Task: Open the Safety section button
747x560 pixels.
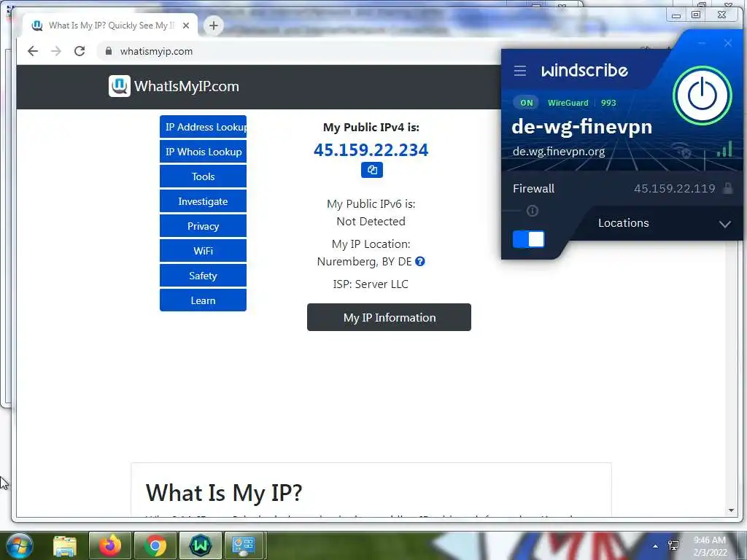Action: click(203, 276)
